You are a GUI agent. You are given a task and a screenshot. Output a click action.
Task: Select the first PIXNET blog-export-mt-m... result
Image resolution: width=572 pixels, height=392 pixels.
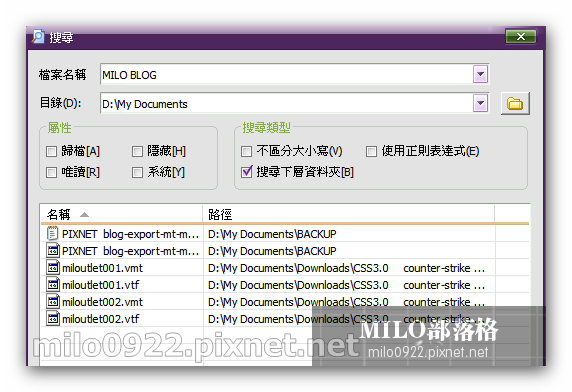point(131,234)
